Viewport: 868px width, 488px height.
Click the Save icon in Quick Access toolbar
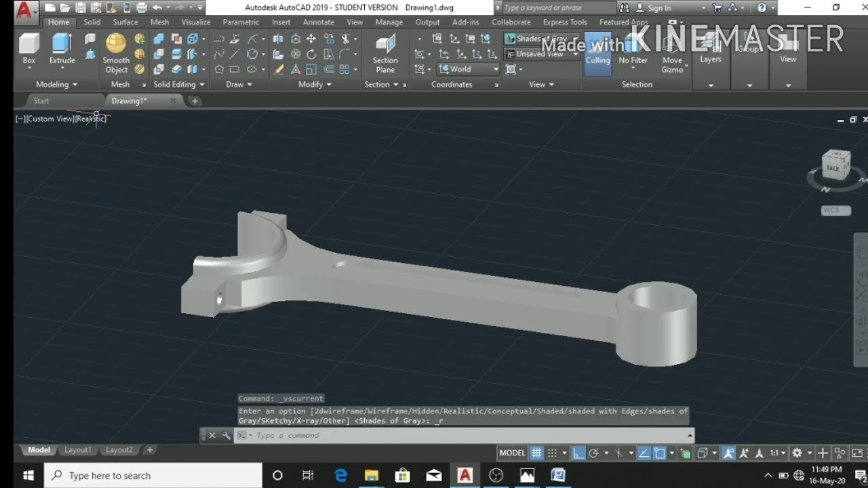[x=80, y=8]
